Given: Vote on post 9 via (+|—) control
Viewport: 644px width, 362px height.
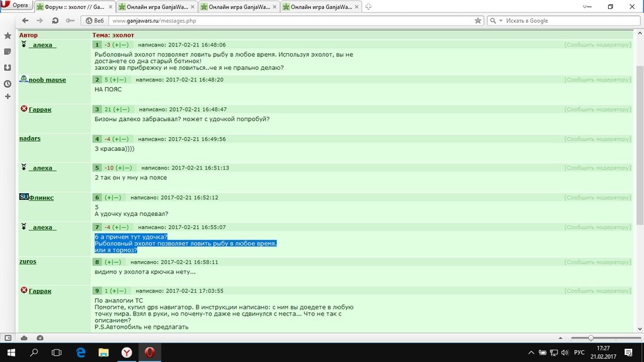Looking at the screenshot, I should 118,291.
